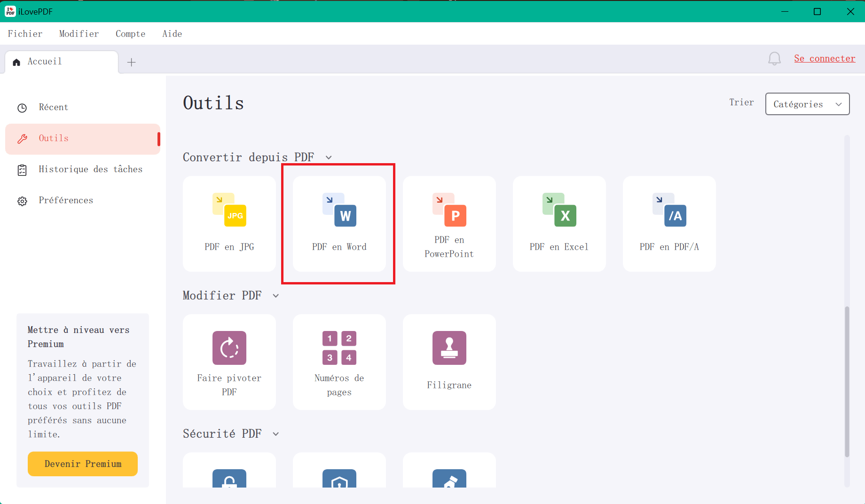Open the Trier Catégories dropdown
The image size is (865, 504).
[807, 104]
